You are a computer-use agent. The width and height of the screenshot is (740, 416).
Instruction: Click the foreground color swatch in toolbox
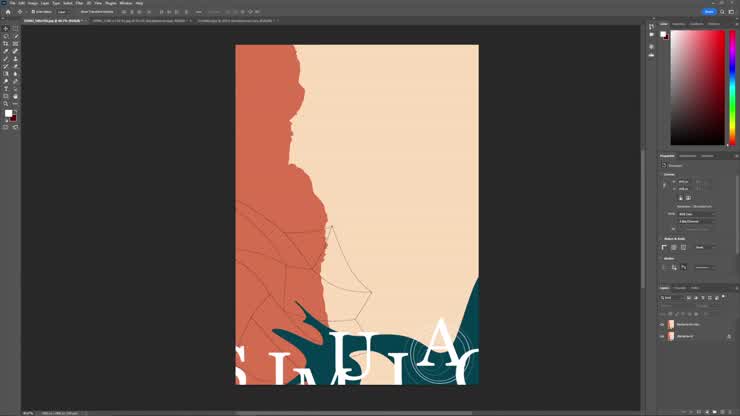coord(8,113)
